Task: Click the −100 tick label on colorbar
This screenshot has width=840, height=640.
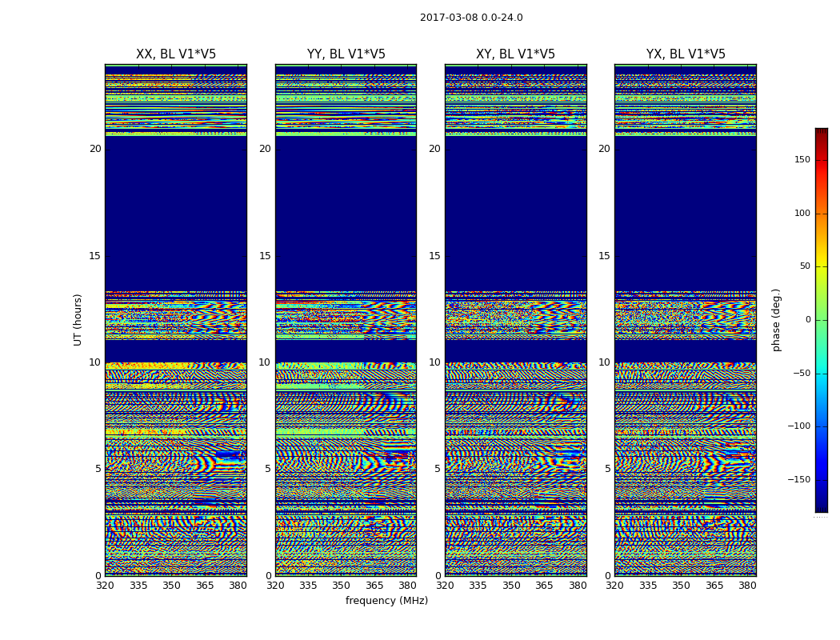Action: (x=798, y=426)
